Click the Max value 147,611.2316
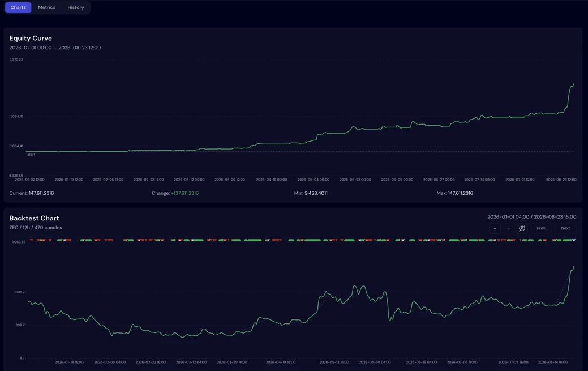This screenshot has height=371, width=588. pos(461,193)
